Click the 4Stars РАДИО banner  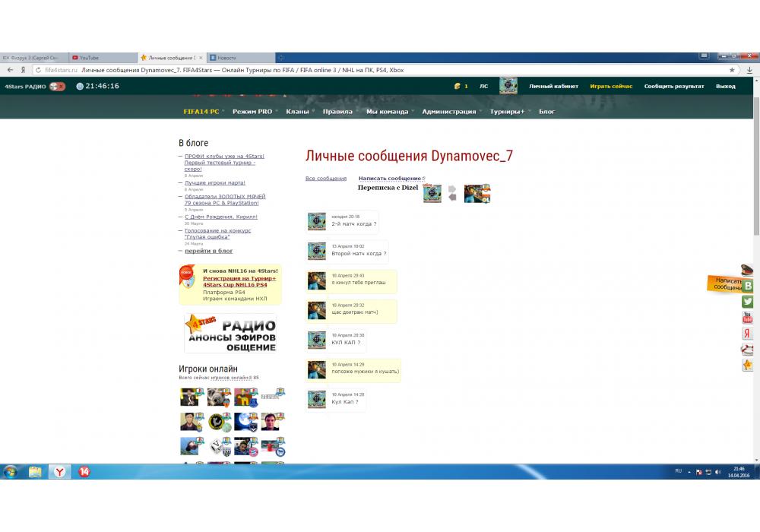[x=231, y=334]
